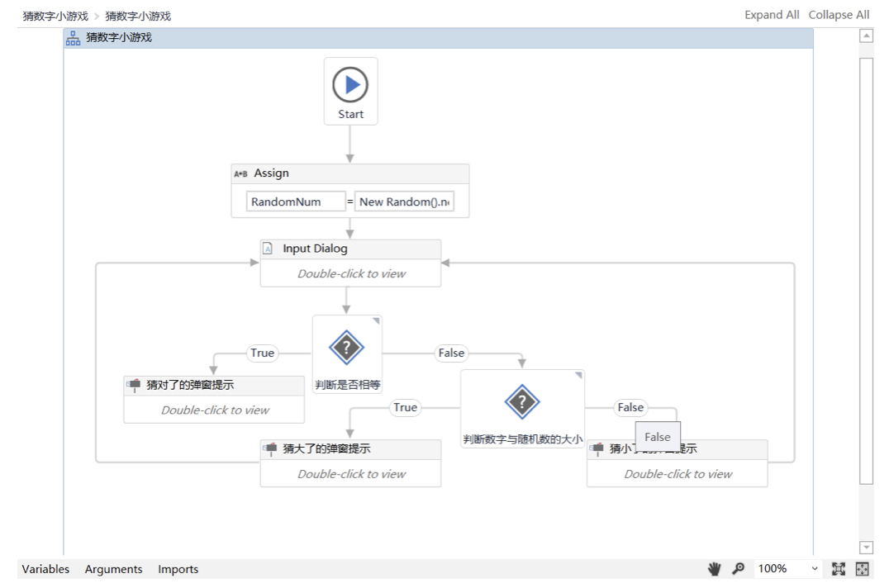Image resolution: width=889 pixels, height=588 pixels.
Task: Click the Fit to Screen icon
Action: [x=838, y=569]
